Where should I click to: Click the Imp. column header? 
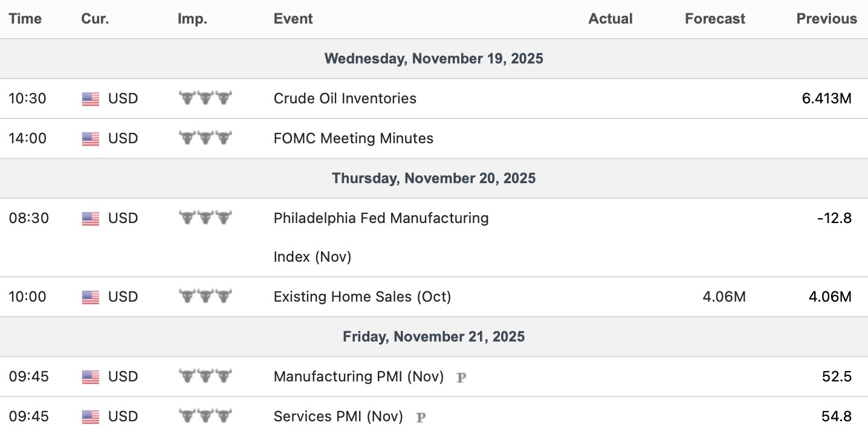192,19
